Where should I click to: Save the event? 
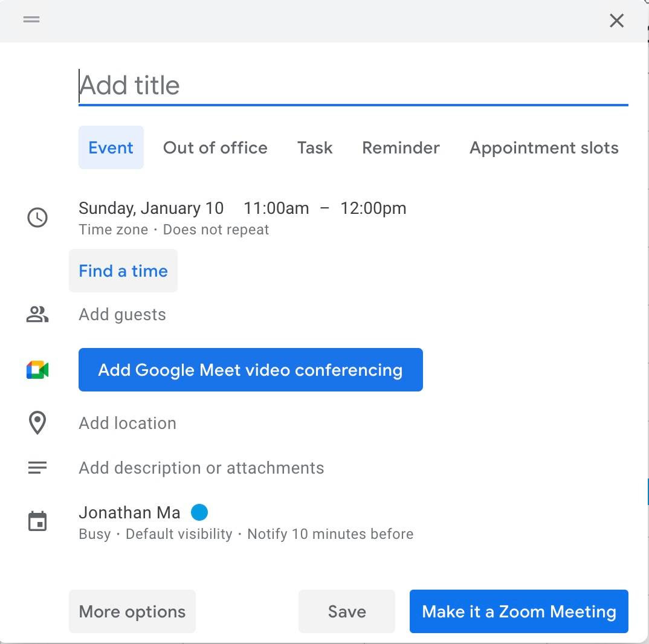pyautogui.click(x=347, y=611)
